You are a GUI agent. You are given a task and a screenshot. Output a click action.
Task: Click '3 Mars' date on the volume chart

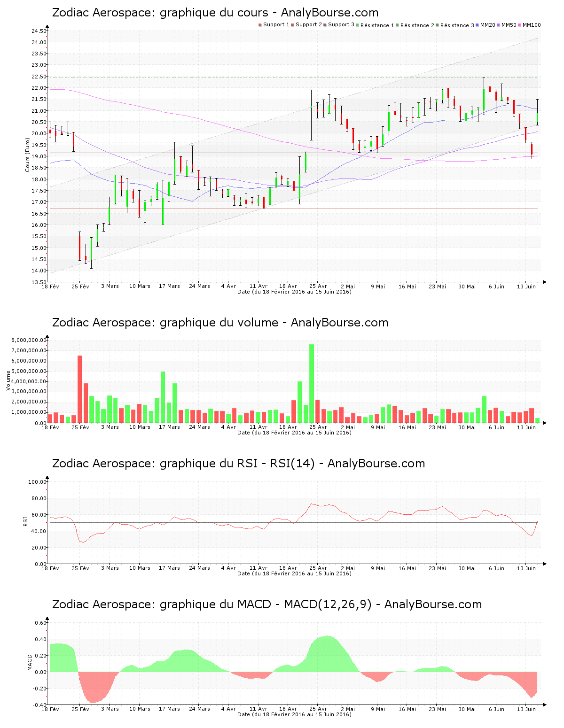point(110,427)
